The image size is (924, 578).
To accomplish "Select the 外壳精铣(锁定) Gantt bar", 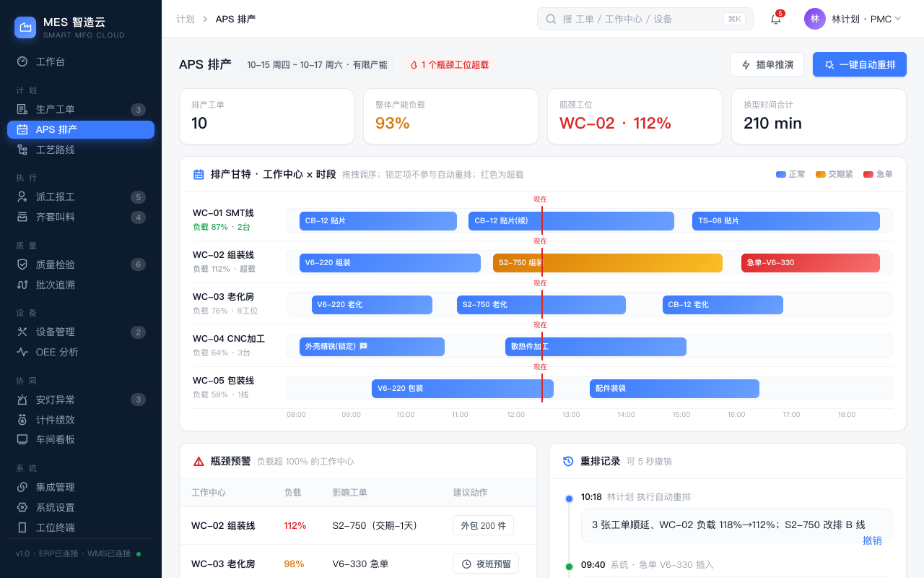I will point(372,347).
